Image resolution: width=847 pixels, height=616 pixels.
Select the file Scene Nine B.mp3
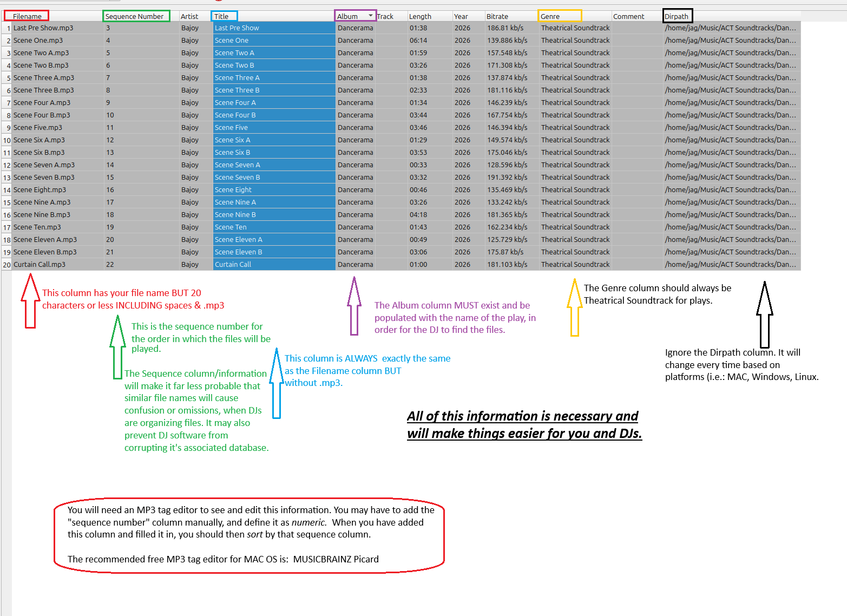point(42,214)
